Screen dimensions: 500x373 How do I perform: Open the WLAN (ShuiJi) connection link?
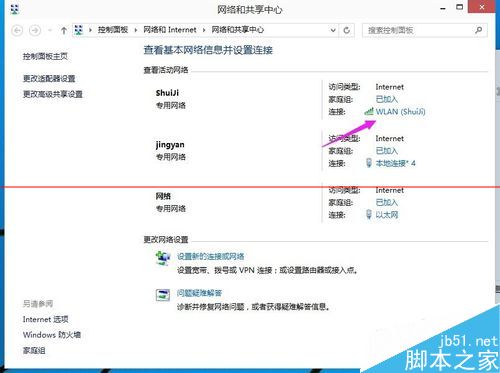[401, 111]
